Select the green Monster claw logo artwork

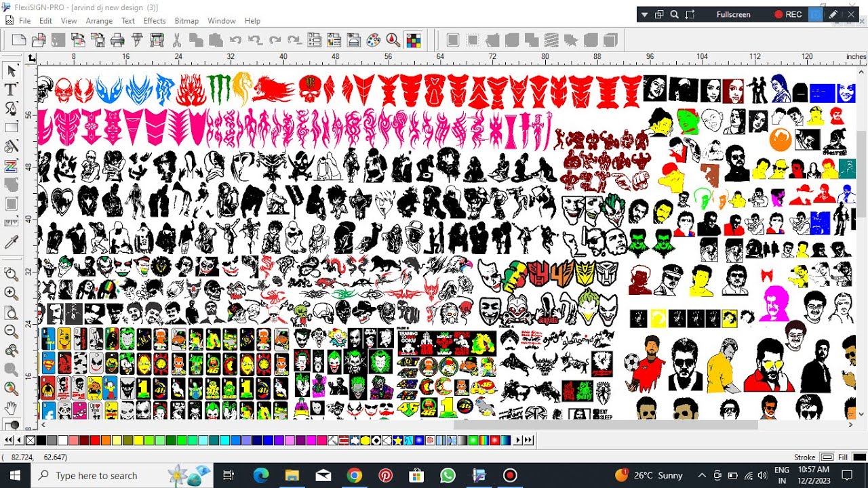(x=218, y=89)
